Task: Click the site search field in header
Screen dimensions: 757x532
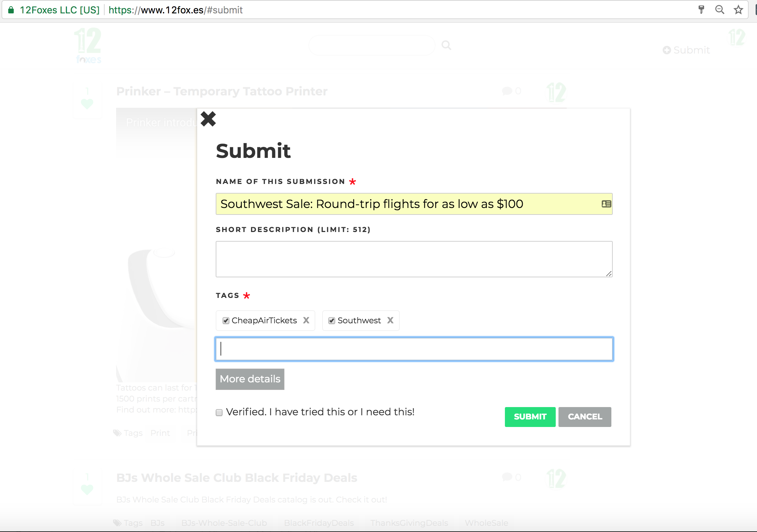Action: 372,45
